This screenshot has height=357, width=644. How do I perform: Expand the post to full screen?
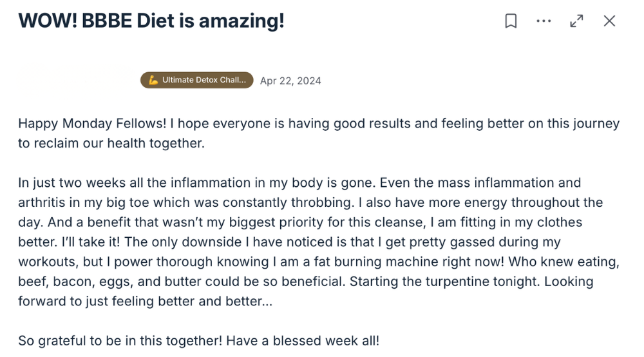click(576, 21)
